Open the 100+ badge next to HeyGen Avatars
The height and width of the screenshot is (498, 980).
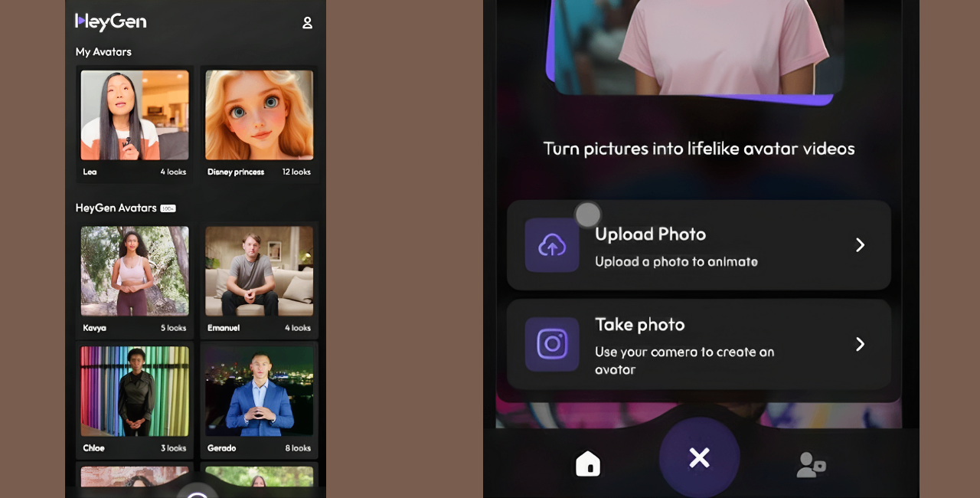[167, 208]
